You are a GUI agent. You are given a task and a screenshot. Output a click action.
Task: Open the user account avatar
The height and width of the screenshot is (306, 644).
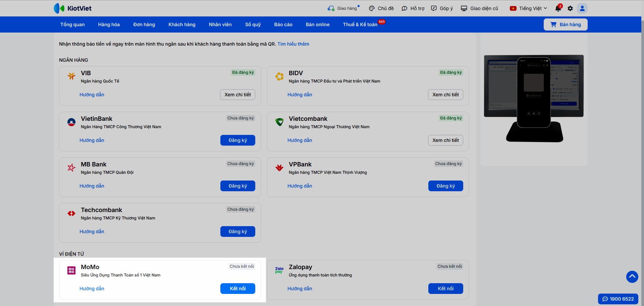582,8
